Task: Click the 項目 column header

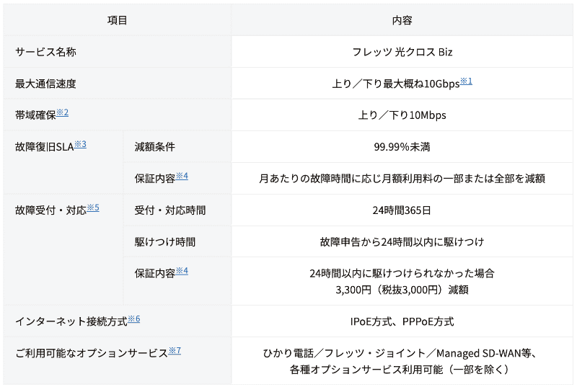Action: click(x=117, y=20)
